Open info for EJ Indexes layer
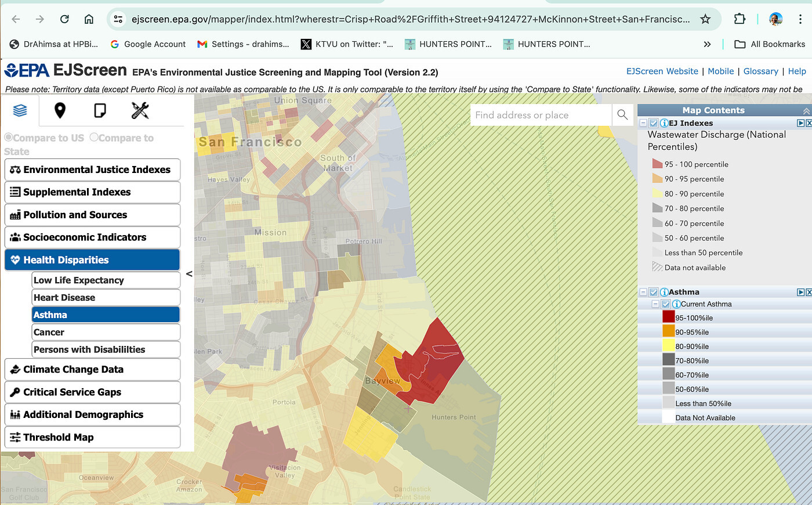812x505 pixels. pos(664,123)
